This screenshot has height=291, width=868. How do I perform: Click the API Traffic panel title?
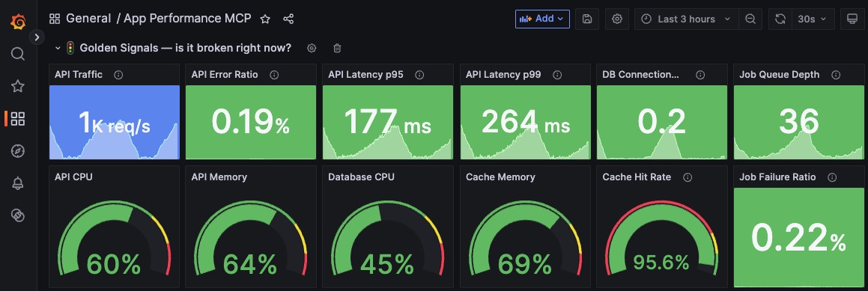click(79, 75)
